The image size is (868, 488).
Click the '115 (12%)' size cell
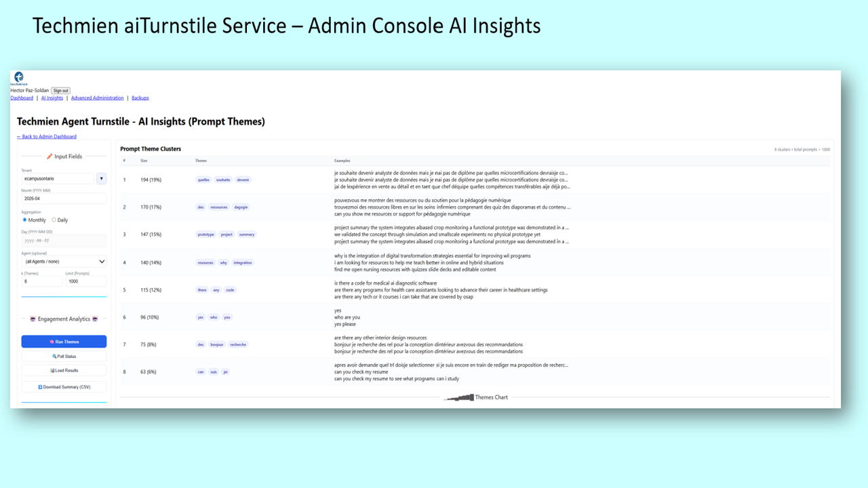point(151,290)
